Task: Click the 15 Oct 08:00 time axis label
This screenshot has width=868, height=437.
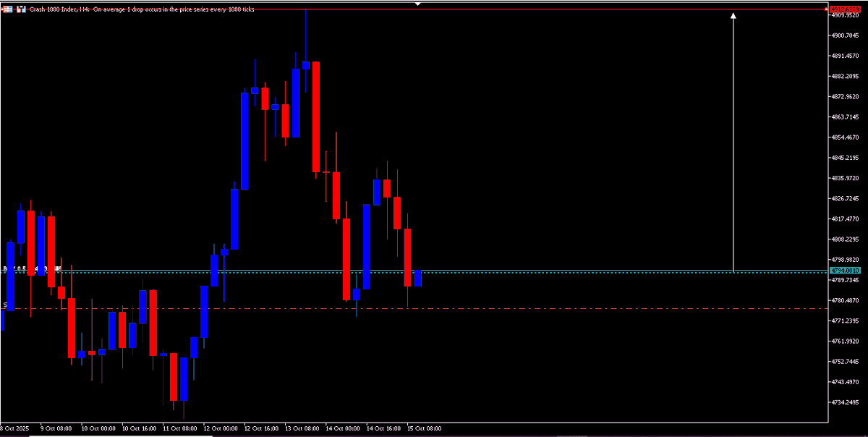Action: click(x=425, y=428)
